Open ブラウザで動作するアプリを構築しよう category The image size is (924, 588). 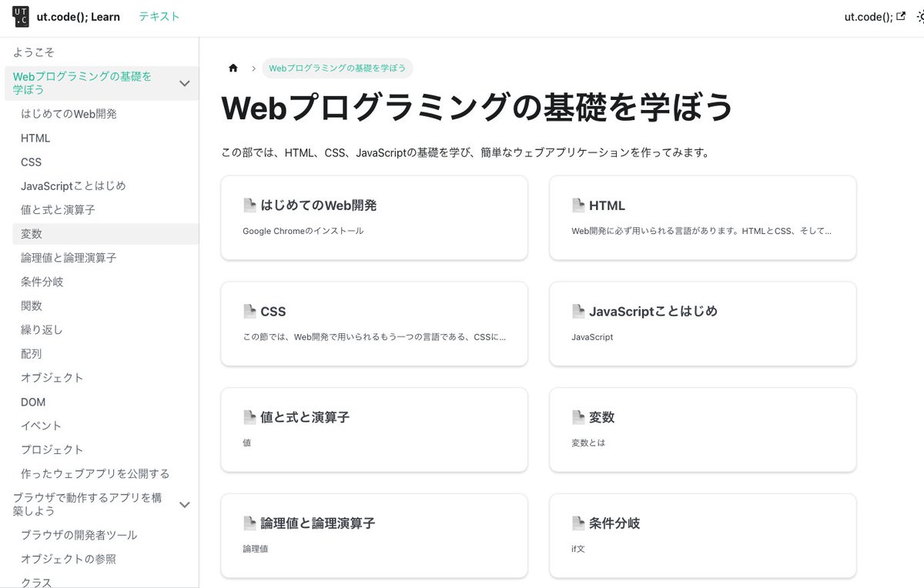87,505
